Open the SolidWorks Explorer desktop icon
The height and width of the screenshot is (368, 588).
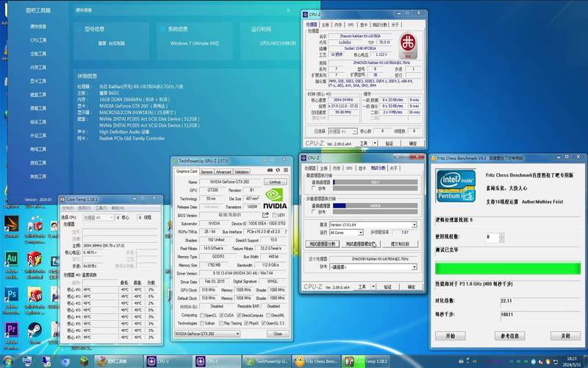(x=35, y=300)
